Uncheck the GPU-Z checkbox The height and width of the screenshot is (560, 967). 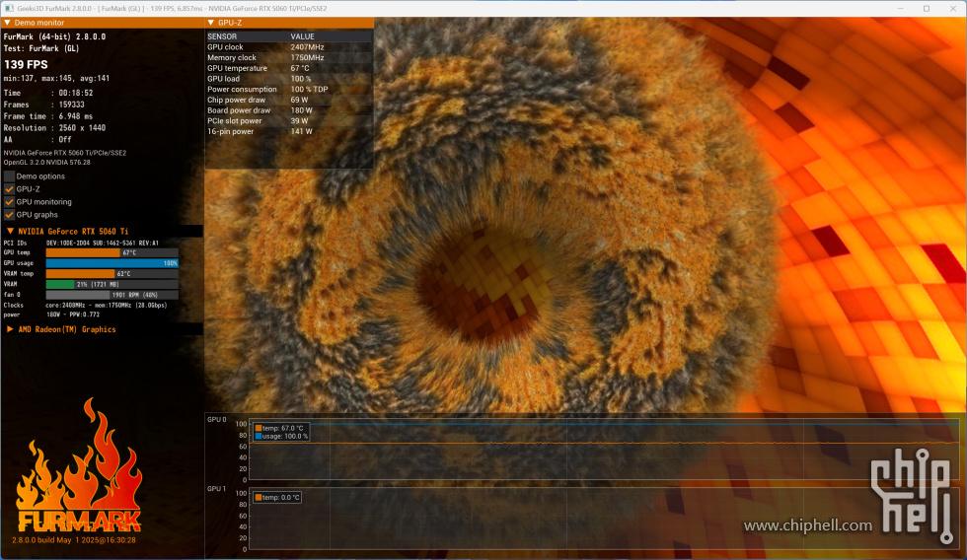click(9, 189)
